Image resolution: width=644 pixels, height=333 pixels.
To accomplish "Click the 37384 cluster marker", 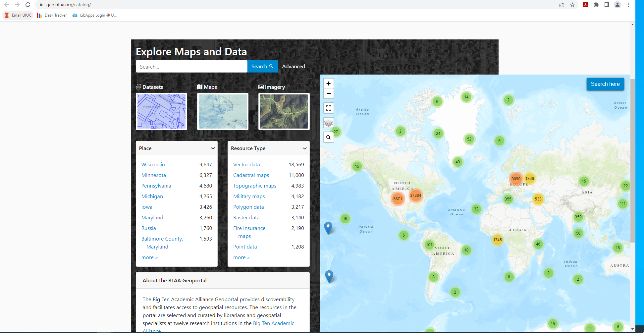I will point(415,195).
